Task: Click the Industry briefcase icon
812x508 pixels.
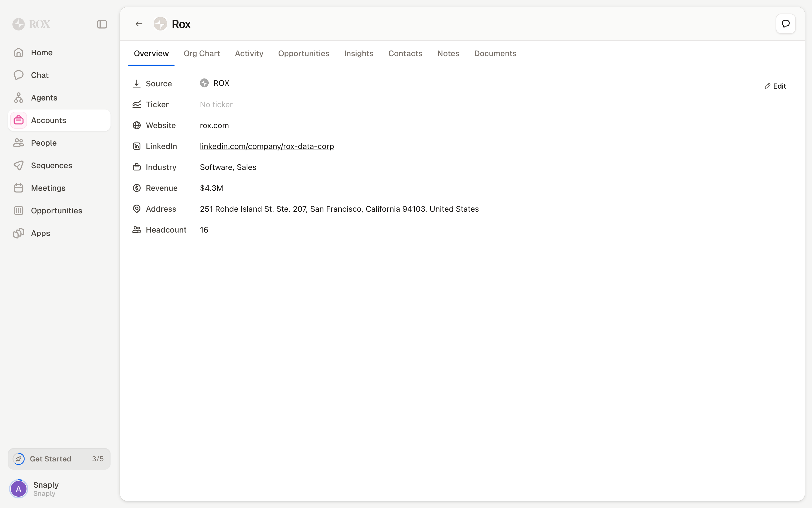Action: 136,167
